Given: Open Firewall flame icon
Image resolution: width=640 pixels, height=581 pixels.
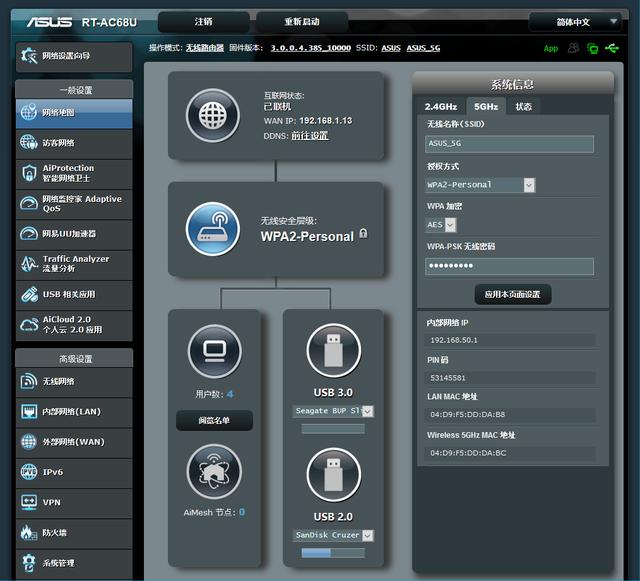Looking at the screenshot, I should coord(29,532).
